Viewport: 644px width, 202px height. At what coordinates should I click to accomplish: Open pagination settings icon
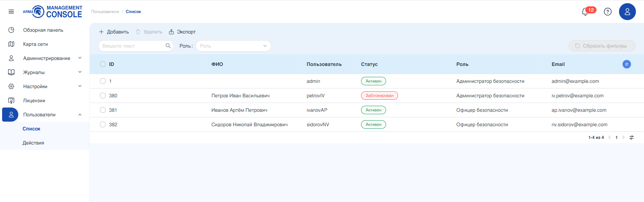coord(632,137)
